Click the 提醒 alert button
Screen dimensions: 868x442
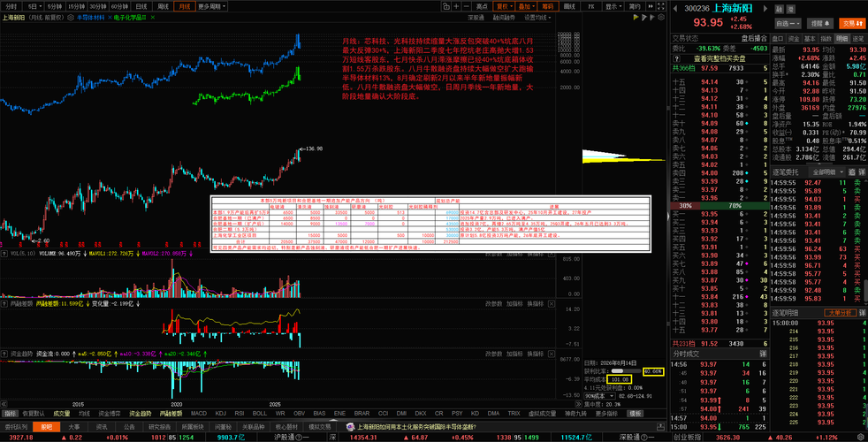[820, 23]
